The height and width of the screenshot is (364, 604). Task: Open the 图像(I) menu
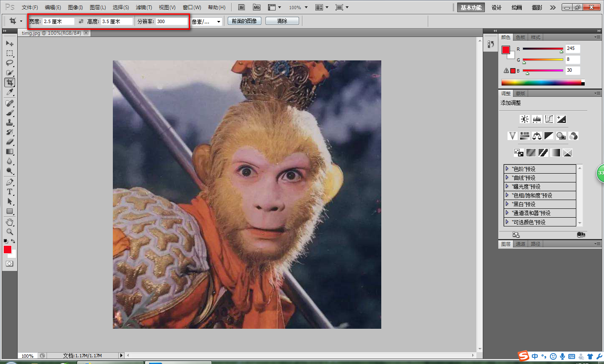click(75, 8)
